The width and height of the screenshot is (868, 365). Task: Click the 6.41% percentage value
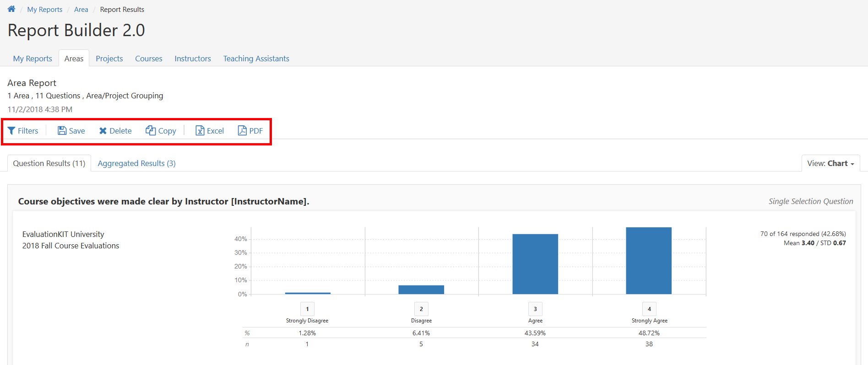[x=421, y=333]
